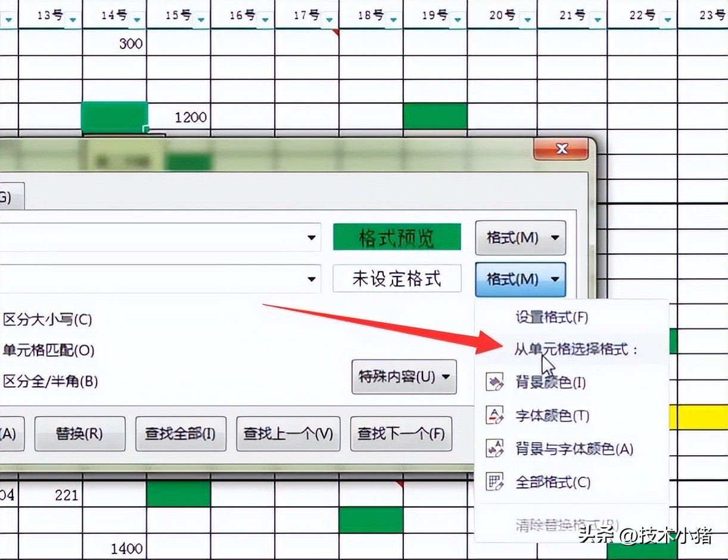The height and width of the screenshot is (560, 728).
Task: Open the 特殊内容(U) dropdown
Action: click(404, 377)
